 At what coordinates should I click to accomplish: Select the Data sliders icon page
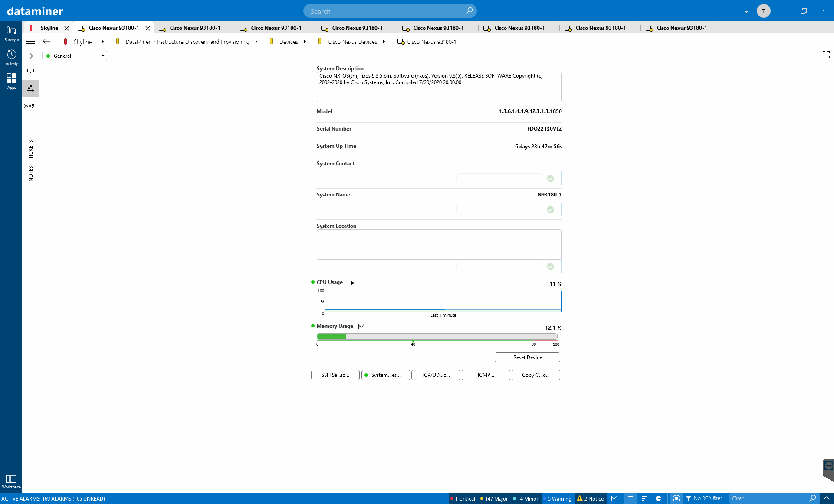31,88
